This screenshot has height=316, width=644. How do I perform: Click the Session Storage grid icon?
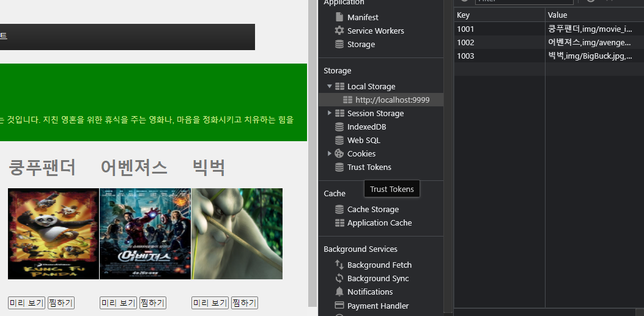point(339,113)
